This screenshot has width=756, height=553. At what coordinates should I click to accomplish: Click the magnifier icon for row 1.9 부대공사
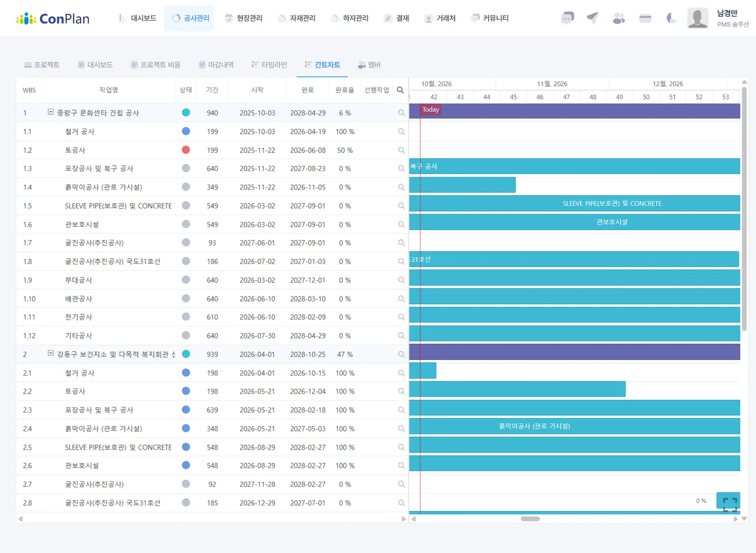coord(401,280)
